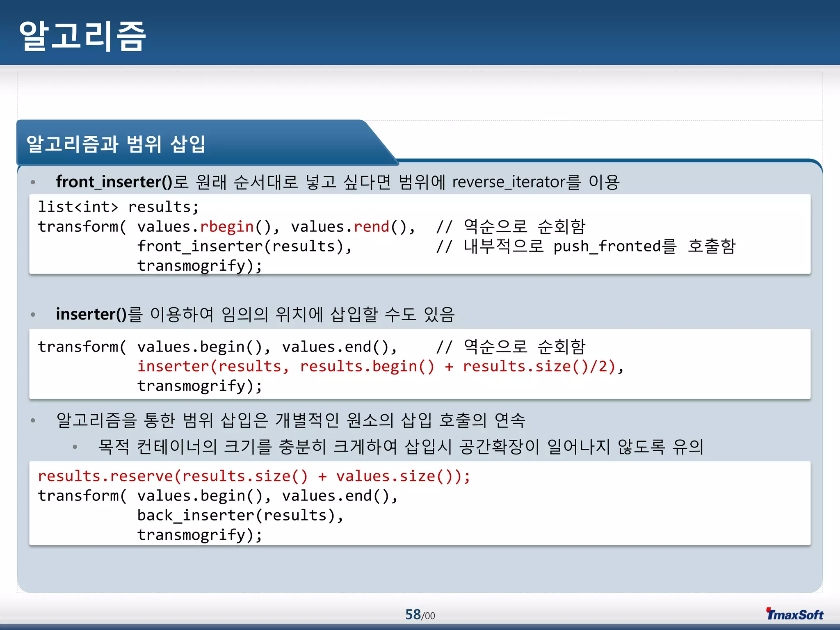Click the push_fronted comment
This screenshot has width=840, height=630.
pyautogui.click(x=586, y=246)
